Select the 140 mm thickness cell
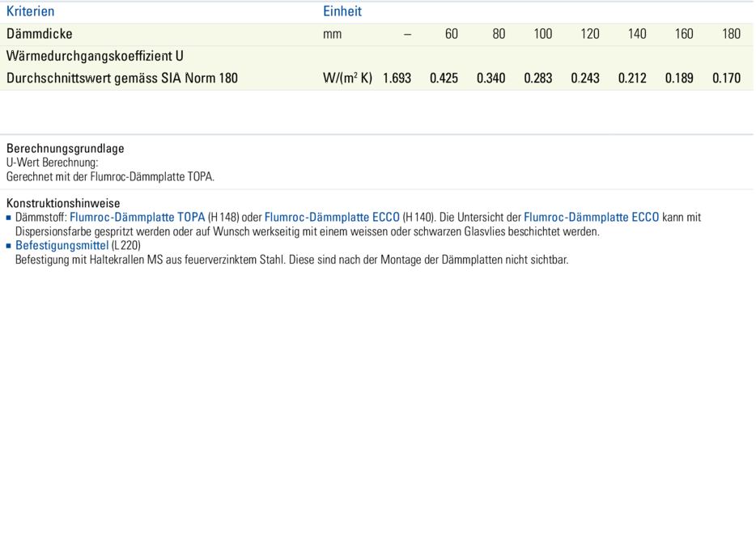756x542 pixels. click(637, 34)
